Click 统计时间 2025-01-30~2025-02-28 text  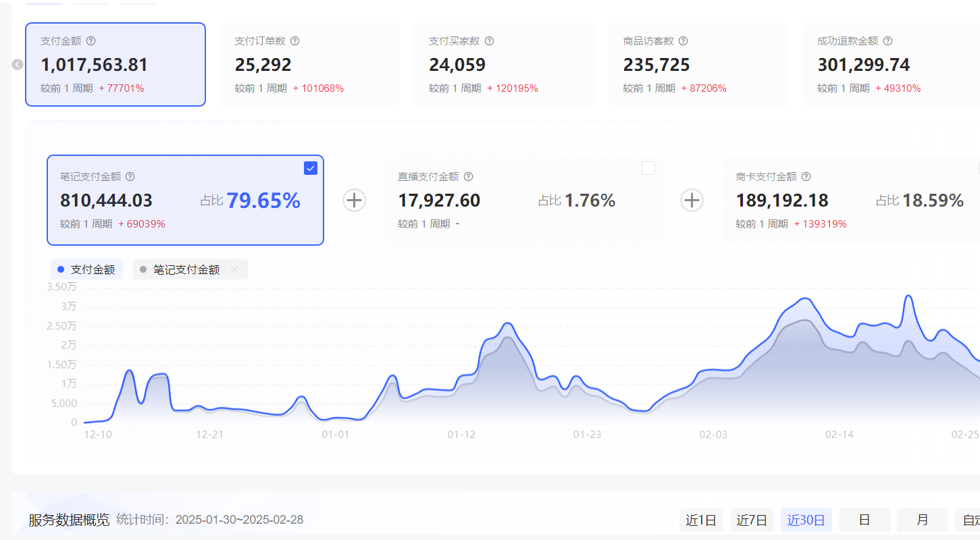(x=210, y=520)
